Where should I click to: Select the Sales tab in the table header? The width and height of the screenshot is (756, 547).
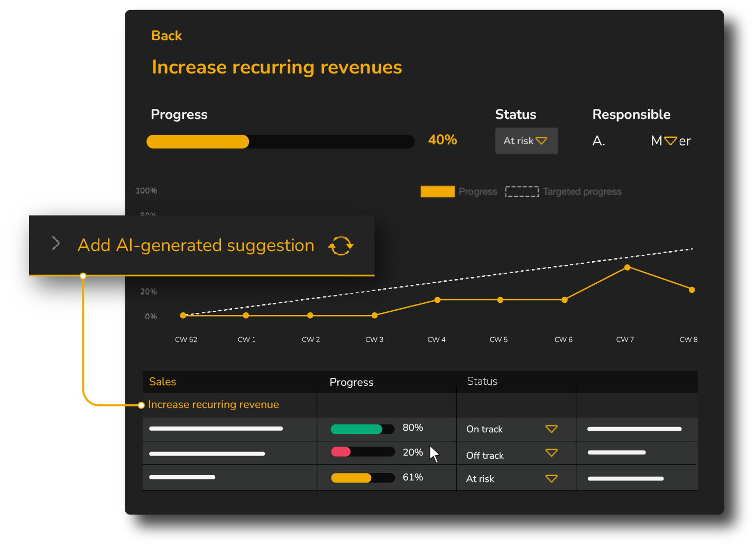click(162, 382)
